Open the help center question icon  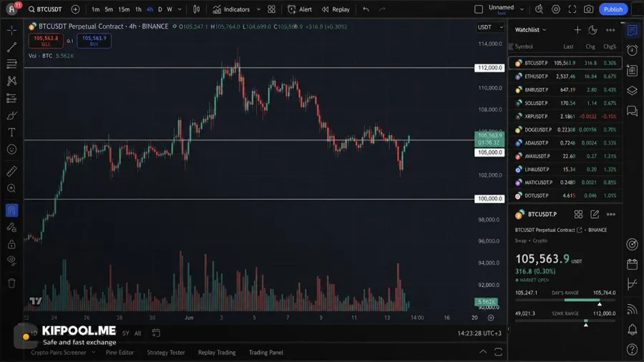click(633, 349)
